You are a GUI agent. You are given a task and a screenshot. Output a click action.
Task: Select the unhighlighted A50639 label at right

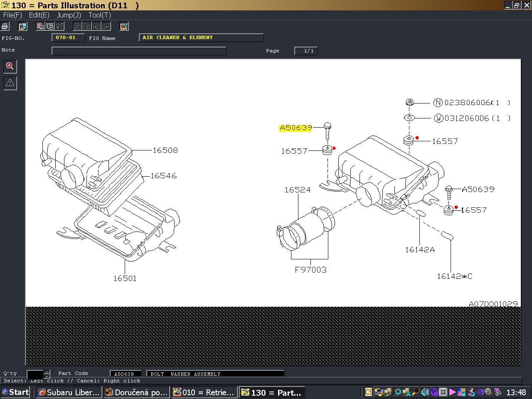(478, 190)
